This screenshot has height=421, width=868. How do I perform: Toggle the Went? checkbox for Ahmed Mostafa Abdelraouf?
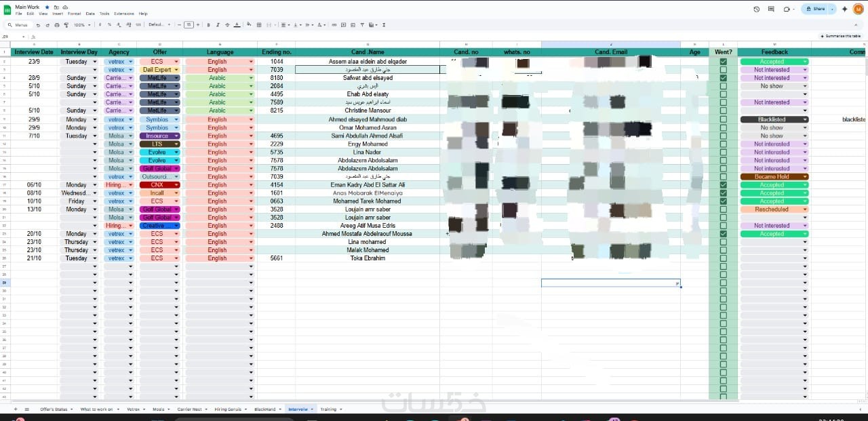723,234
